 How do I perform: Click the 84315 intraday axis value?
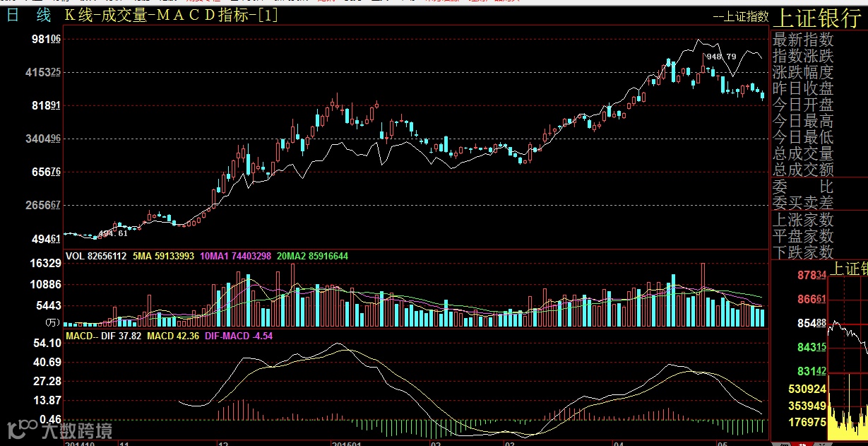pyautogui.click(x=811, y=347)
